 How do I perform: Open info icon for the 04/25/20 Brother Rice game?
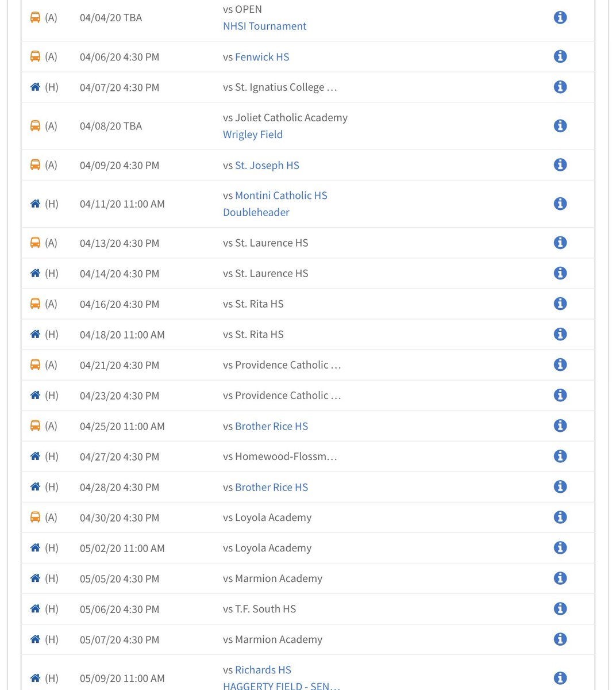[x=560, y=425]
